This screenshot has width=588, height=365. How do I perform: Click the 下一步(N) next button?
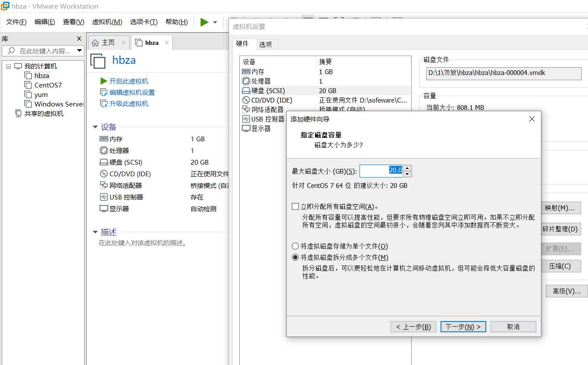(x=463, y=327)
